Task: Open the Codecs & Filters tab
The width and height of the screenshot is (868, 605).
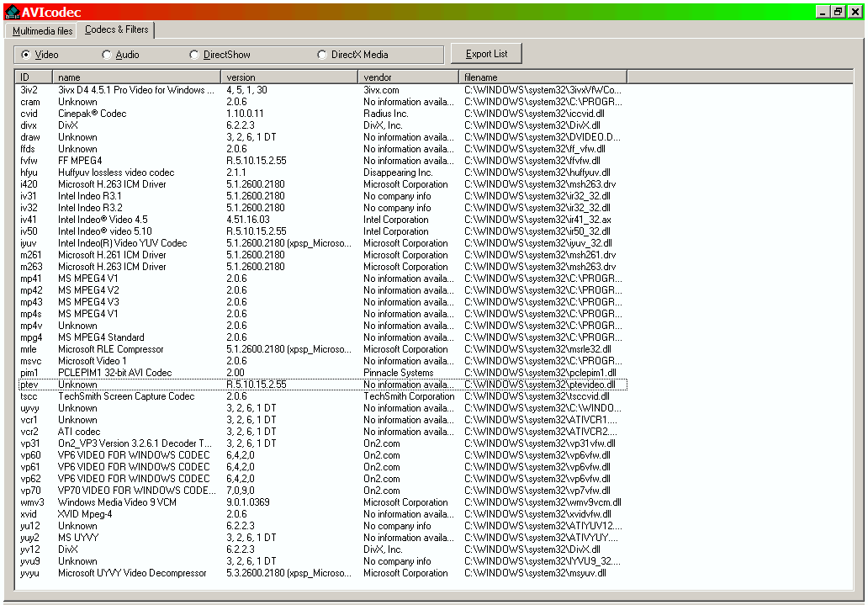Action: coord(116,30)
